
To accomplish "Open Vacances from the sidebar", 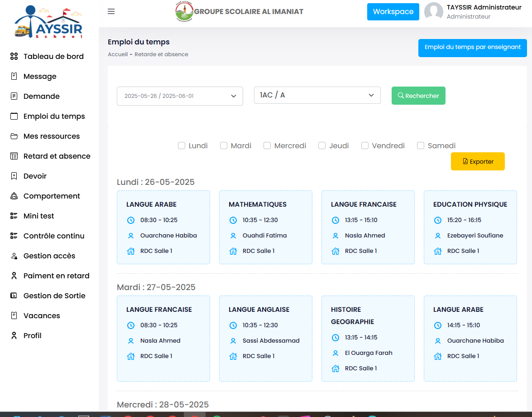I will click(x=42, y=316).
